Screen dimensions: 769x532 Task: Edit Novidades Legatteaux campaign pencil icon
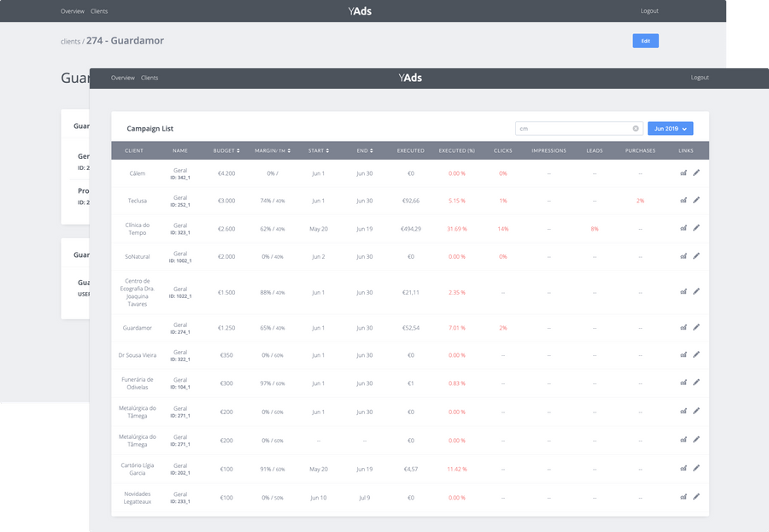coord(696,497)
